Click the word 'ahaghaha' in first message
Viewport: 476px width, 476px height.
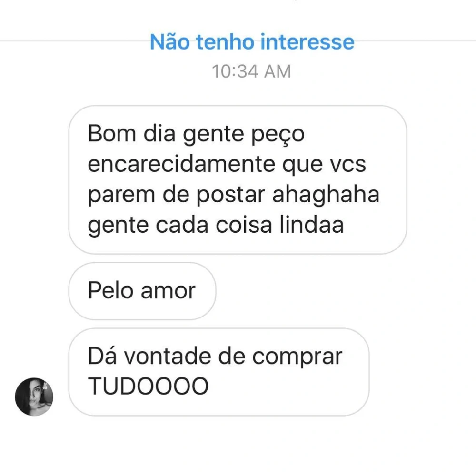326,195
